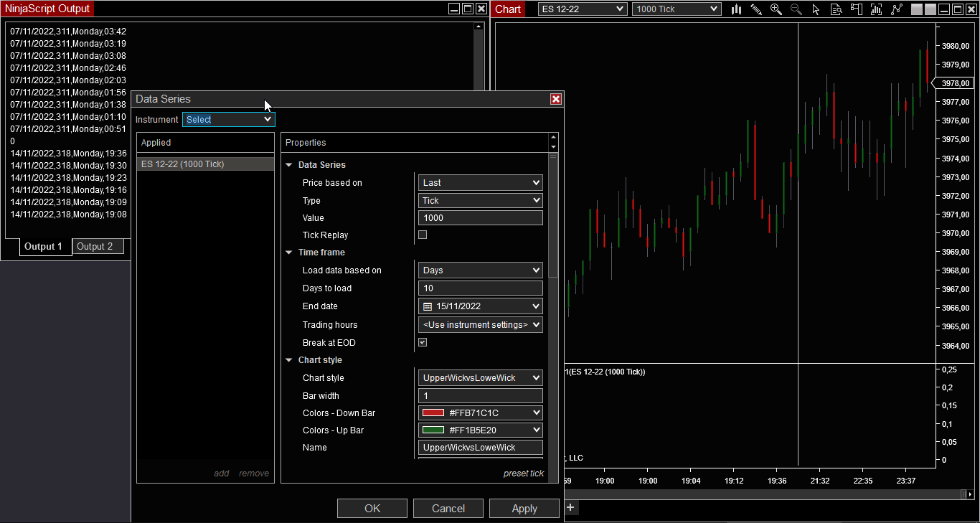980x523 pixels.
Task: Click the Cancel button
Action: [448, 509]
